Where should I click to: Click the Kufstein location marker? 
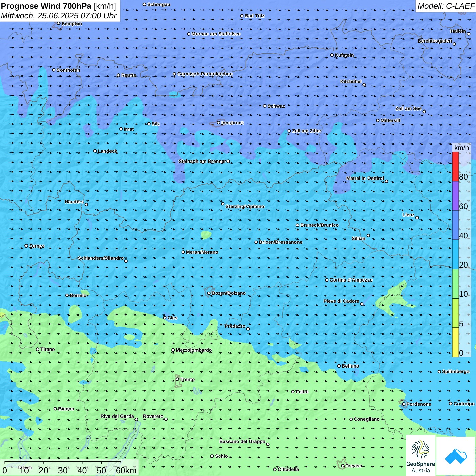click(332, 55)
